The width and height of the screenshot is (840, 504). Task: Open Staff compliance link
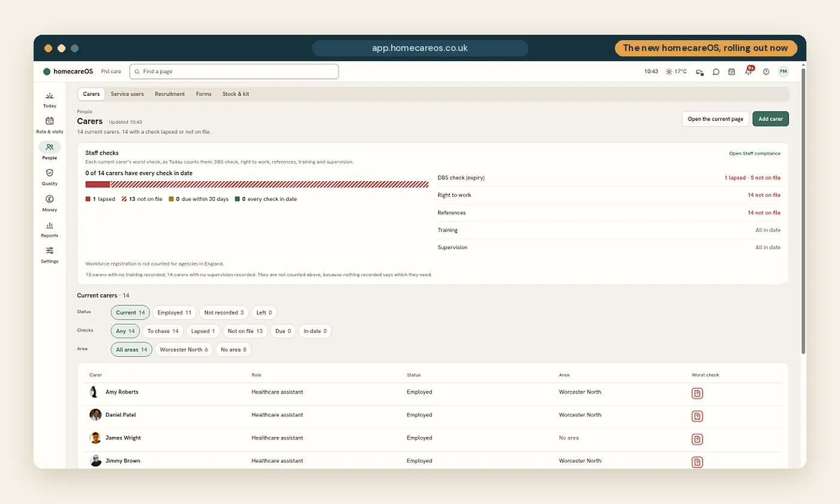coord(755,154)
